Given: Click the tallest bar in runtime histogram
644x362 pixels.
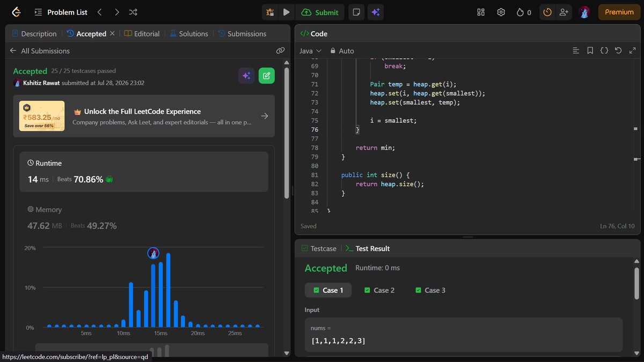Looking at the screenshot, I should point(168,290).
